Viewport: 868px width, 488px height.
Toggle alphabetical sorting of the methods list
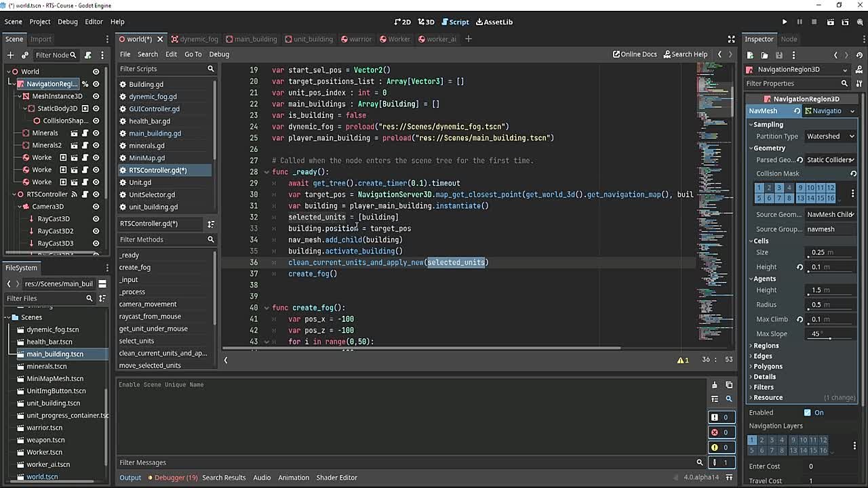click(211, 224)
